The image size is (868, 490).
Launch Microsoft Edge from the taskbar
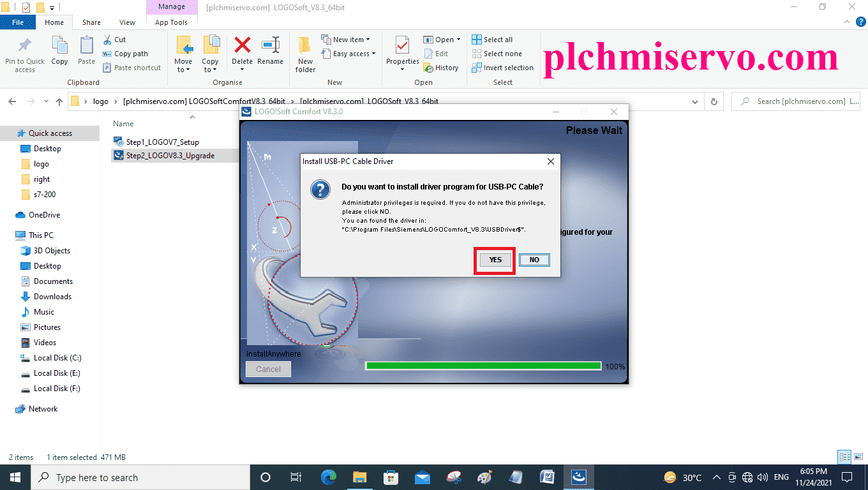point(329,477)
